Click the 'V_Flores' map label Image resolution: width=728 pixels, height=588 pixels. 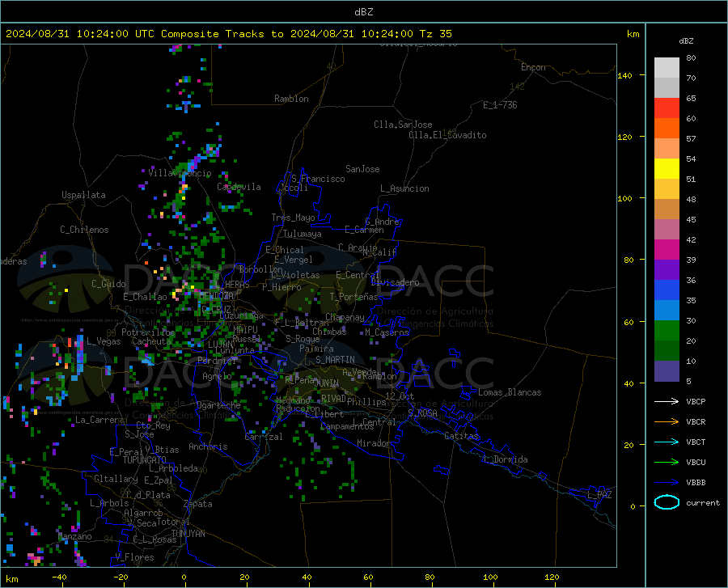(134, 557)
